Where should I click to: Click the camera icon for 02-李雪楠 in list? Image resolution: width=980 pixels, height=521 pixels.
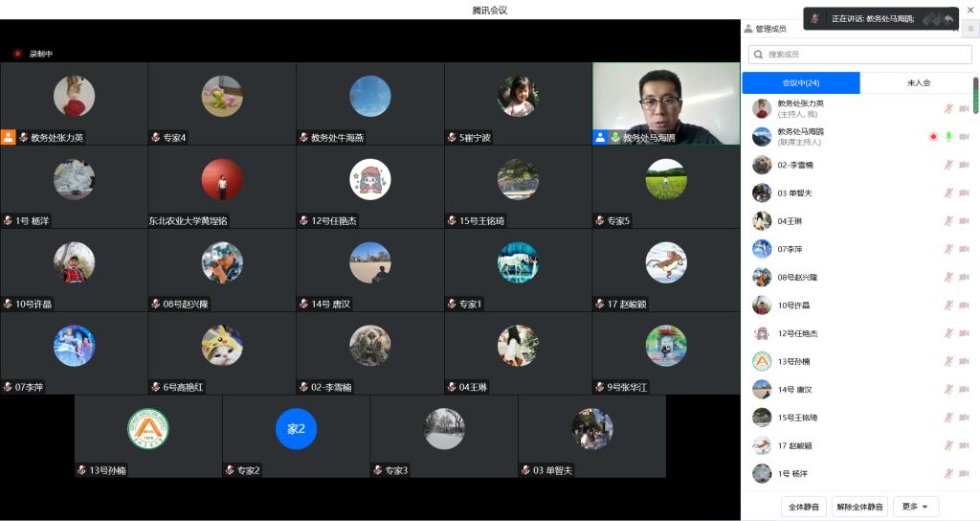(x=964, y=165)
